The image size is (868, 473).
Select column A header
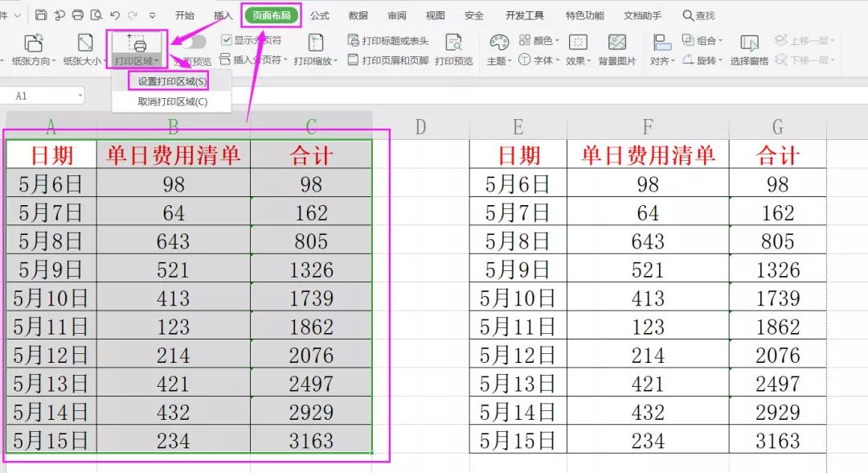51,127
